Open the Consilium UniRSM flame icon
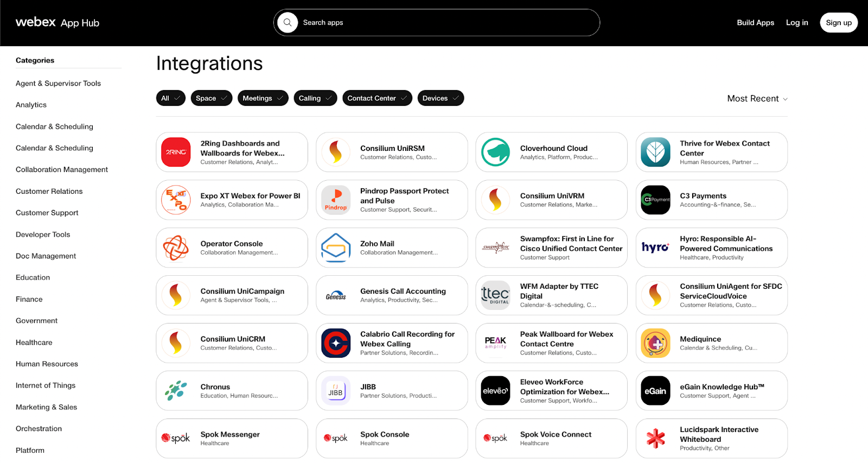 pyautogui.click(x=336, y=152)
